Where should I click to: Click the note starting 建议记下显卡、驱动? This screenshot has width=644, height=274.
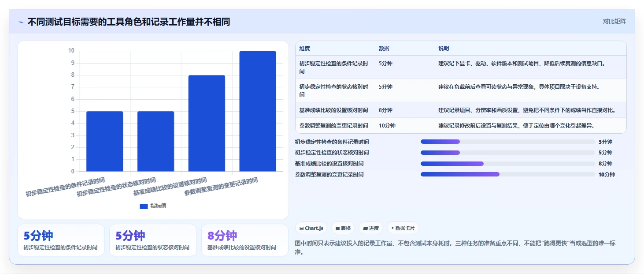click(522, 63)
